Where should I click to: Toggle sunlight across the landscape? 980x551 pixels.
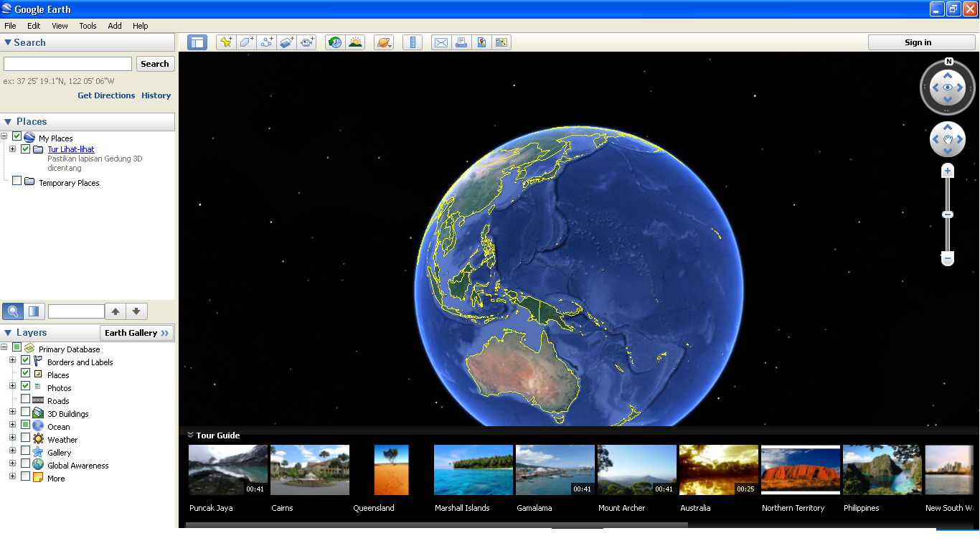click(354, 42)
